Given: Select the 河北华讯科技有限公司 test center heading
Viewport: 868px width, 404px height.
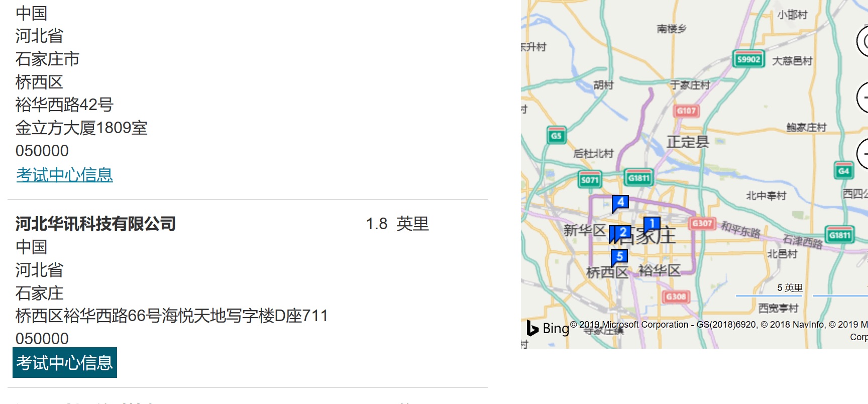Looking at the screenshot, I should [x=95, y=224].
